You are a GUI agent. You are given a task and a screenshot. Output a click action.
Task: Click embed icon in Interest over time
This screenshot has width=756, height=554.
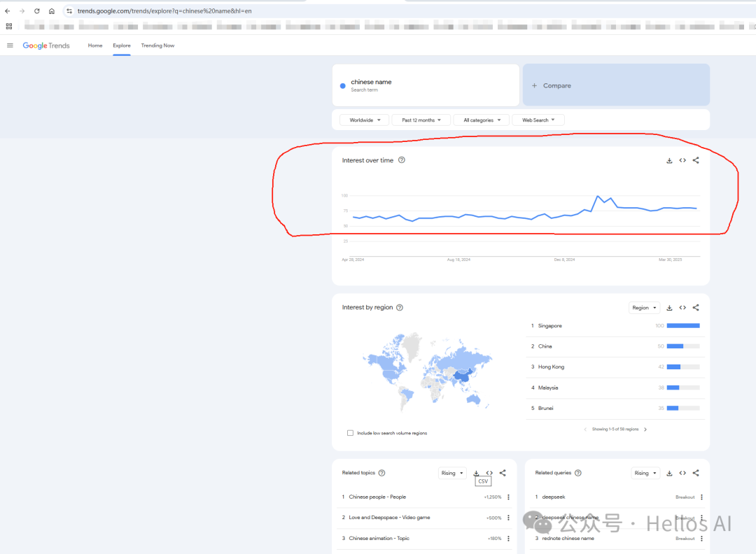tap(682, 161)
